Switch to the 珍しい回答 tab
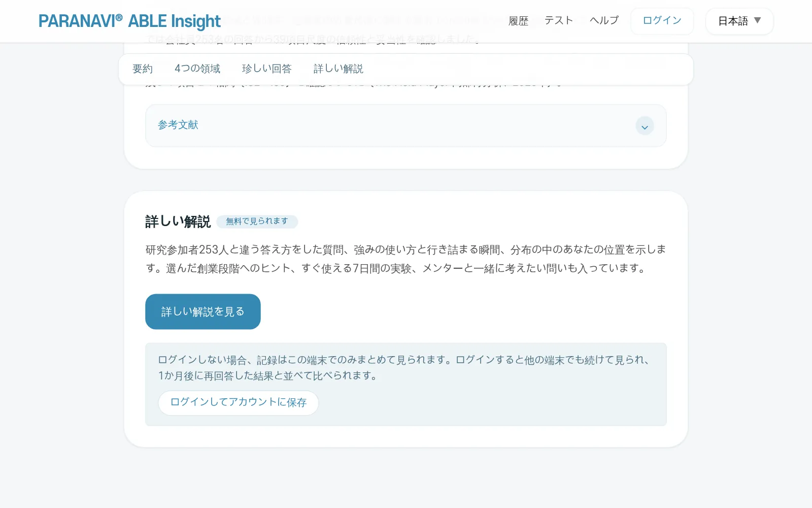 [x=267, y=69]
